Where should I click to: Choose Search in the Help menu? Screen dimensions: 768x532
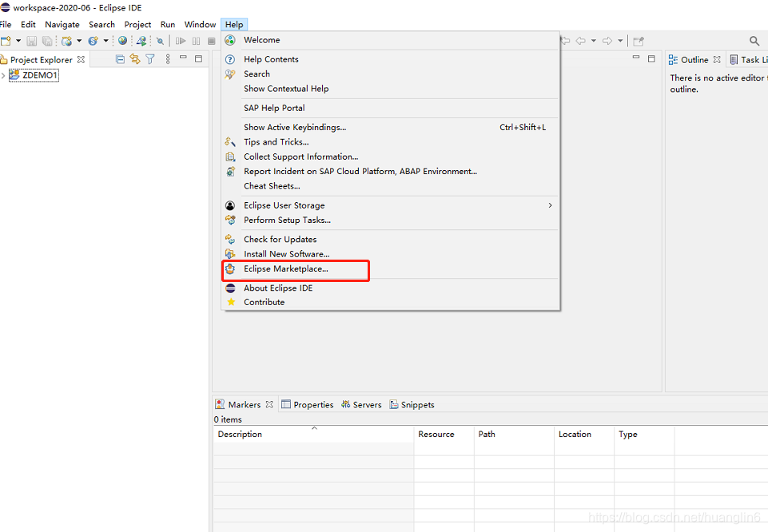pyautogui.click(x=390, y=74)
